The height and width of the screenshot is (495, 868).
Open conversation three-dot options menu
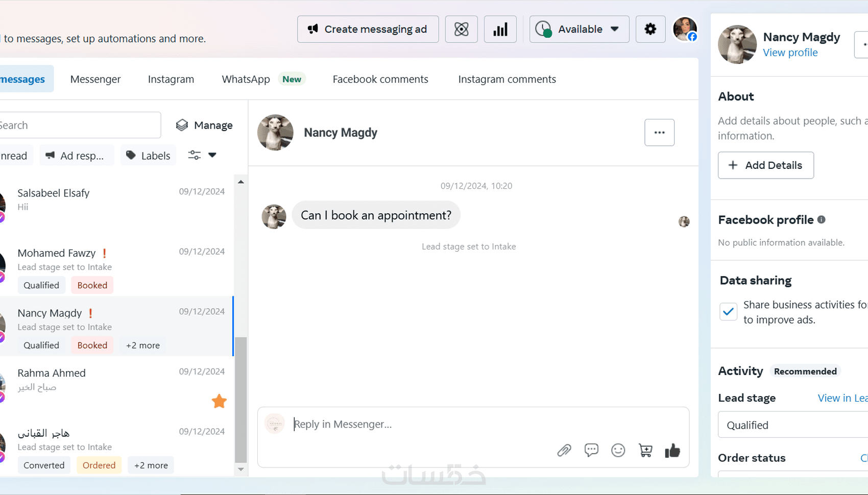tap(659, 133)
